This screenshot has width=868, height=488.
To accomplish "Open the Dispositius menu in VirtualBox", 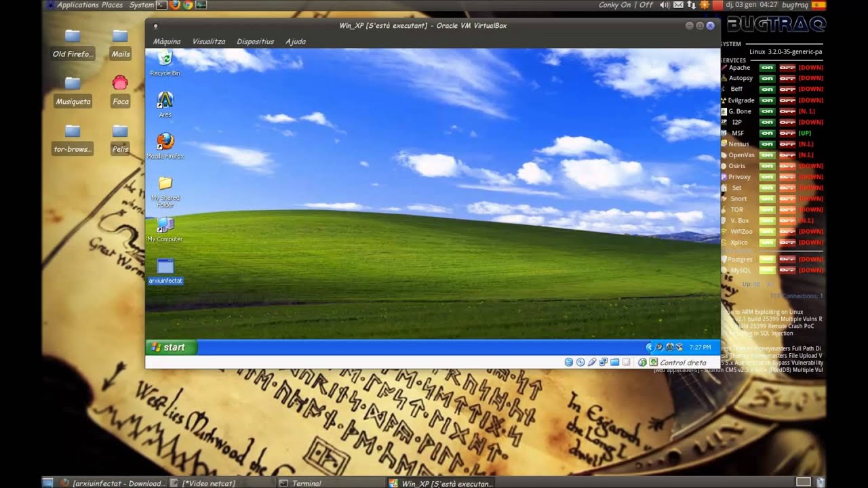I will coord(256,41).
